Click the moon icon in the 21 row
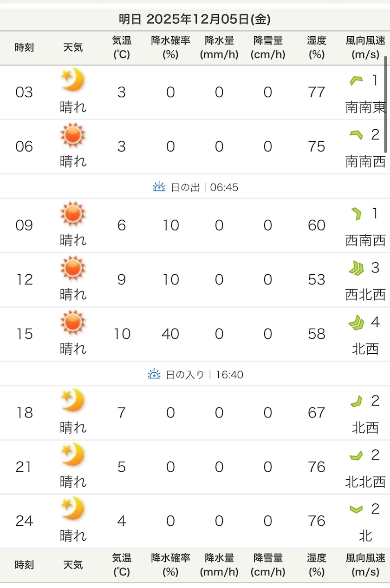This screenshot has height=588, width=390. (73, 454)
